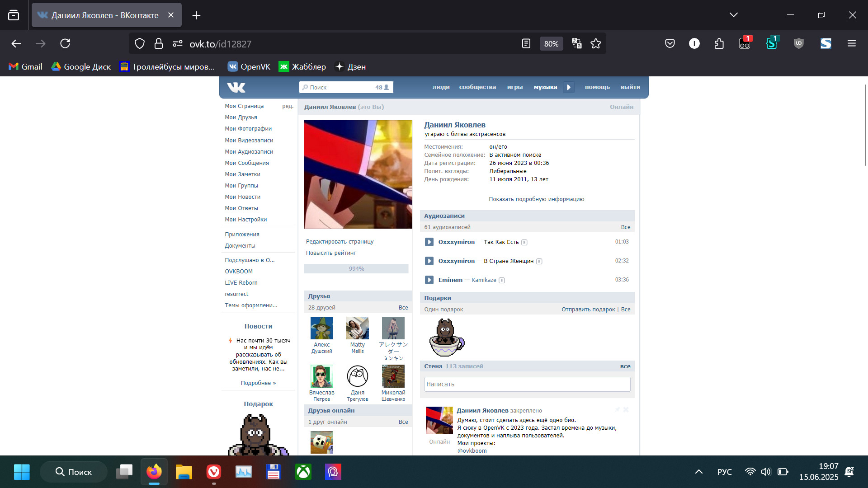
Task: Toggle reader view in address bar
Action: click(526, 44)
